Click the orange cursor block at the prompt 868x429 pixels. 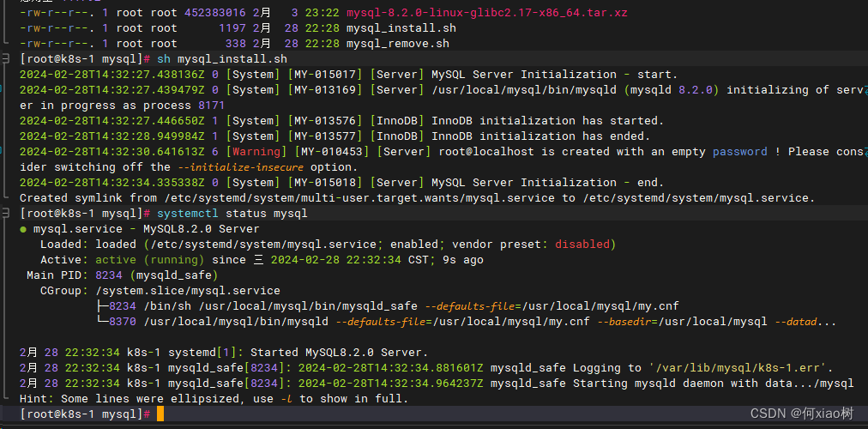point(160,414)
